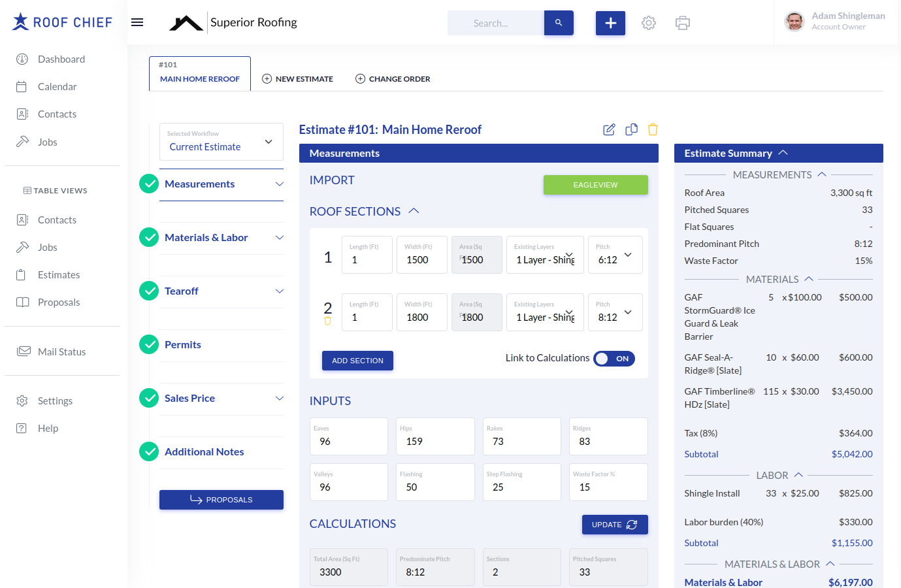Duplicate the estimate using the copy icon
The width and height of the screenshot is (901, 588).
pos(631,129)
